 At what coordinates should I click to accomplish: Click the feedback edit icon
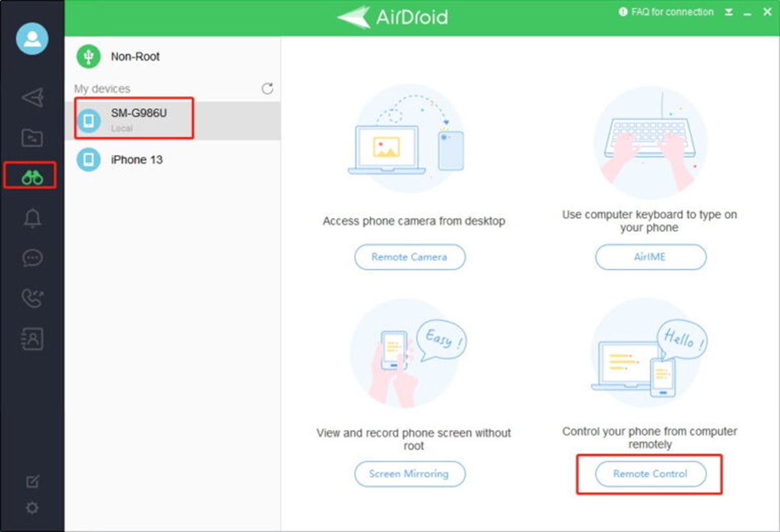(32, 481)
